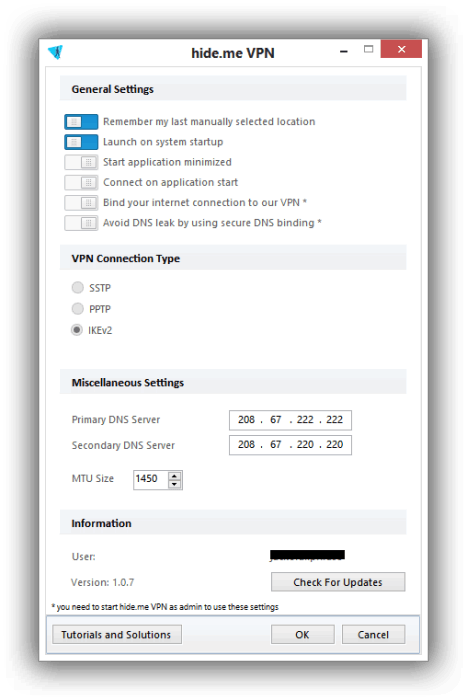Image resolution: width=467 pixels, height=700 pixels.
Task: Open Tutorials and Solutions
Action: pyautogui.click(x=117, y=634)
